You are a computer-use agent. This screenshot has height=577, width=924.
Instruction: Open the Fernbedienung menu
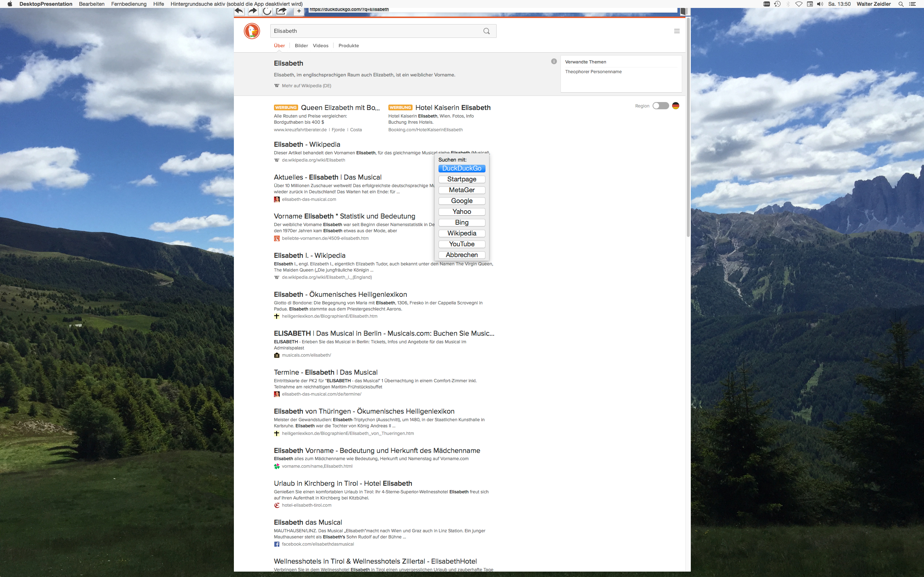[128, 4]
